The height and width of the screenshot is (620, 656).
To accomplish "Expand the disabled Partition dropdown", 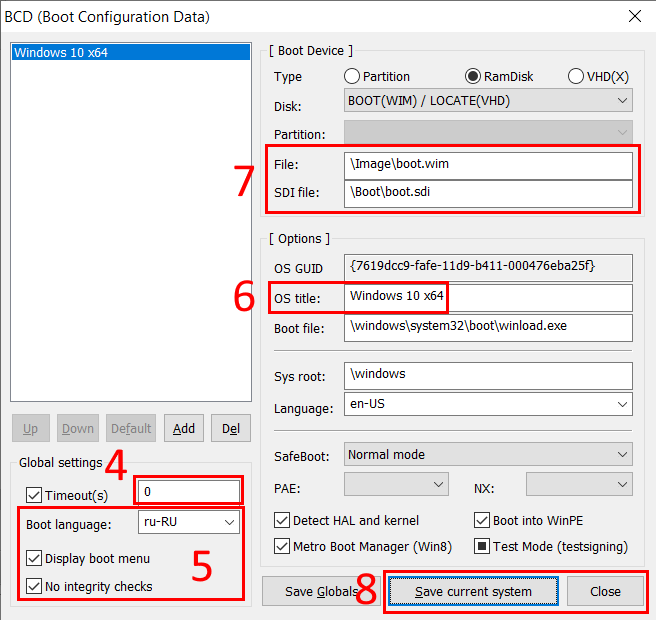I will [488, 132].
